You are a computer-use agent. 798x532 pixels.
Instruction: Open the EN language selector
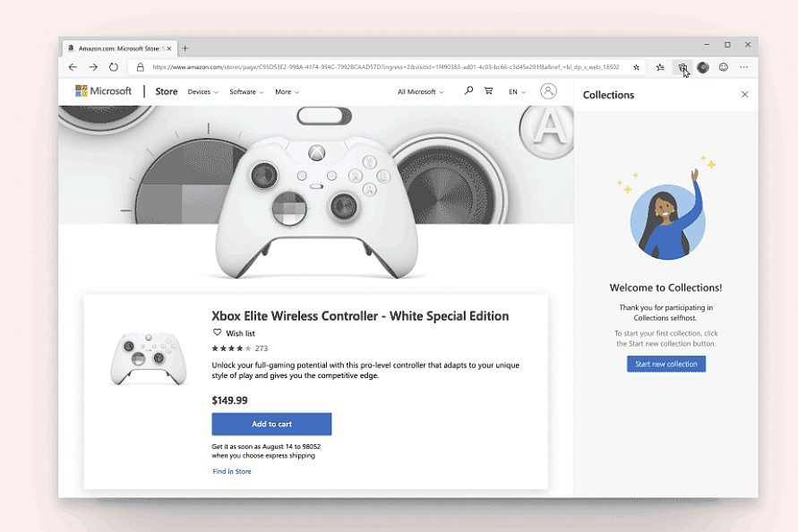[517, 91]
